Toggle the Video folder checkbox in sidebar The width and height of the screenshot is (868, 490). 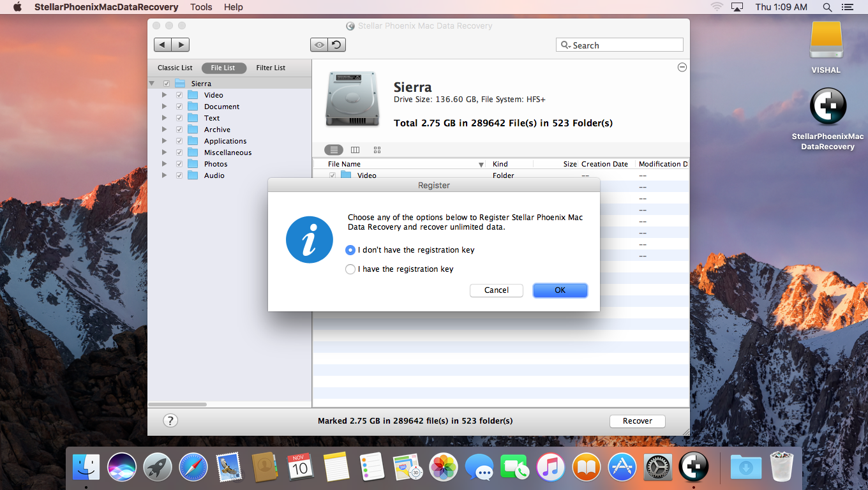coord(179,95)
